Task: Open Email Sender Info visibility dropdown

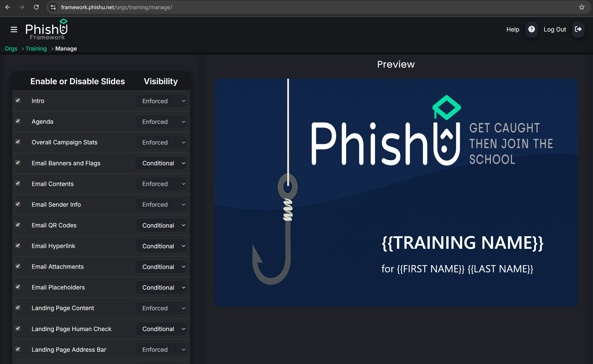Action: pos(161,205)
